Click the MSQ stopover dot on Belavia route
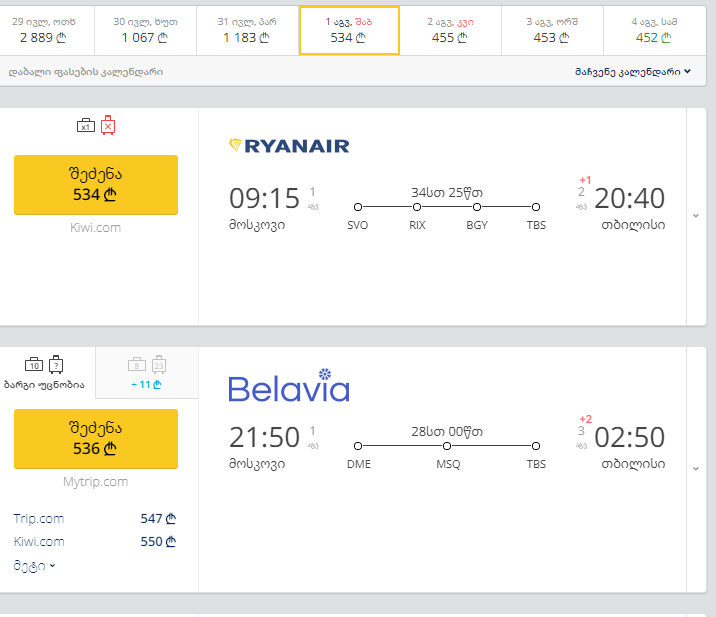Image resolution: width=716 pixels, height=617 pixels. tap(447, 446)
